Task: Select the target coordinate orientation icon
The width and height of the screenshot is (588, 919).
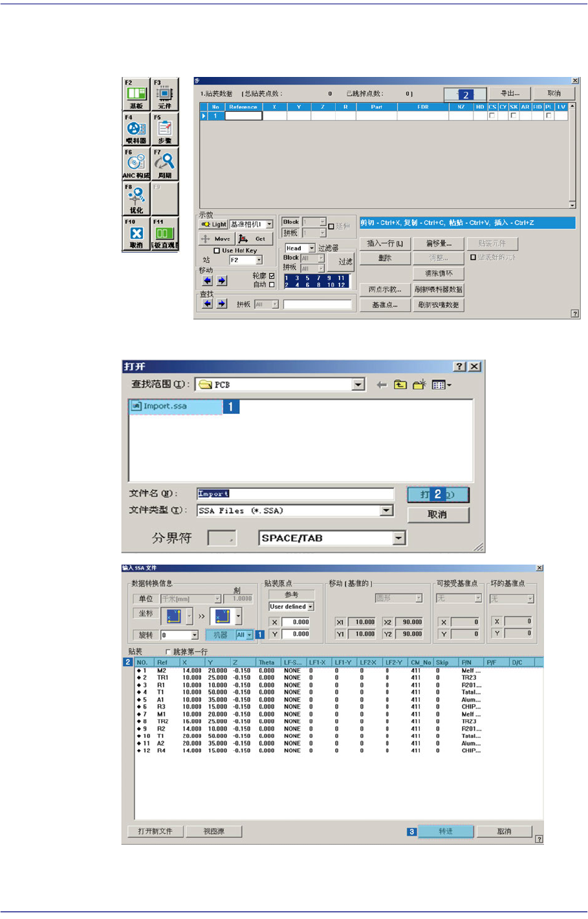Action: (222, 616)
